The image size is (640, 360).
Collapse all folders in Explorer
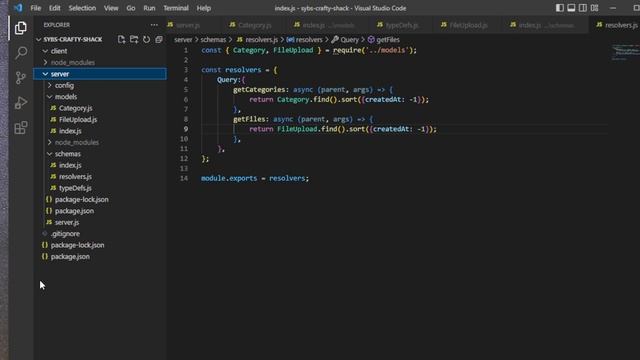(x=159, y=39)
